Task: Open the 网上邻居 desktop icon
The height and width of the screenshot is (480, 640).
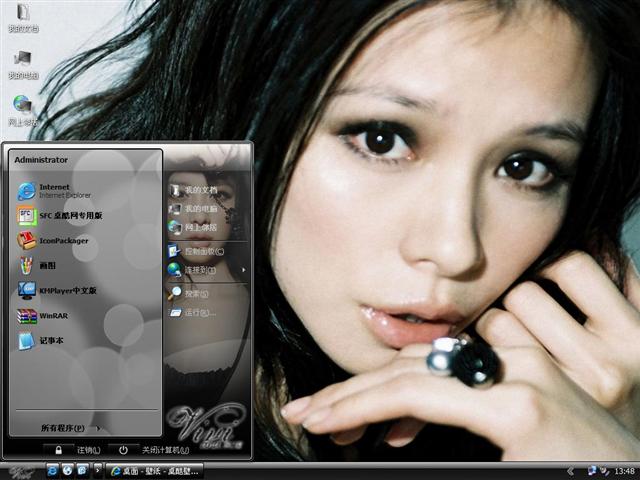Action: [22, 111]
